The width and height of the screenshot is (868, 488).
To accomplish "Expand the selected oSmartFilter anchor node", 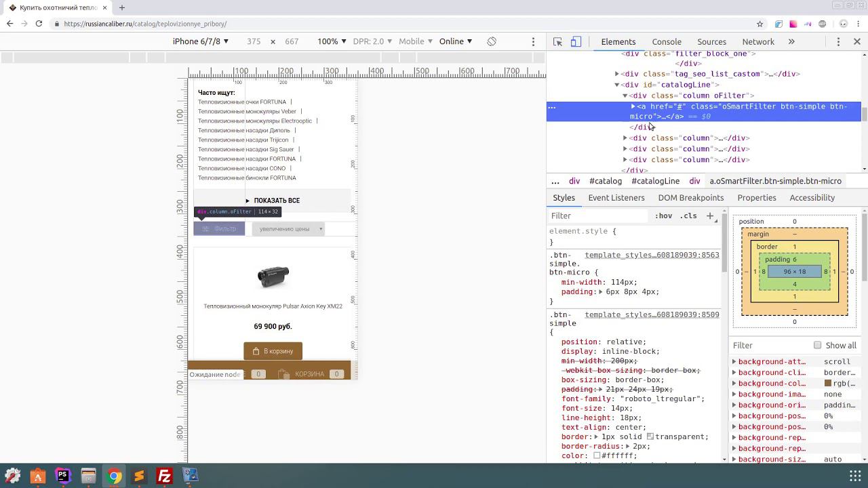I will [633, 106].
